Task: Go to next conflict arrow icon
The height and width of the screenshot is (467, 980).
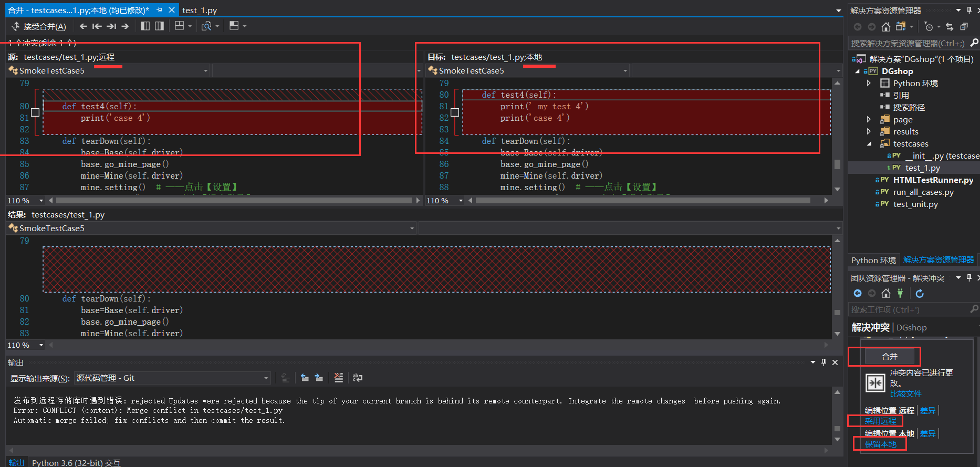Action: tap(125, 26)
